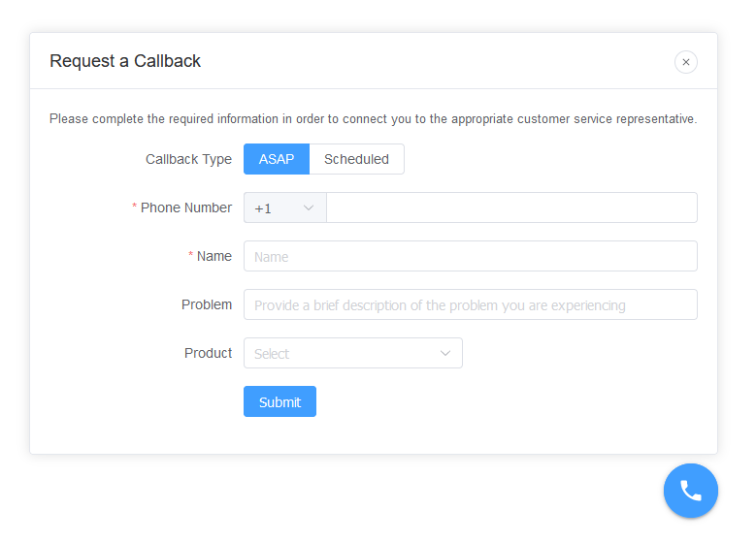Click into the Name text field
The height and width of the screenshot is (542, 756).
[x=470, y=256]
